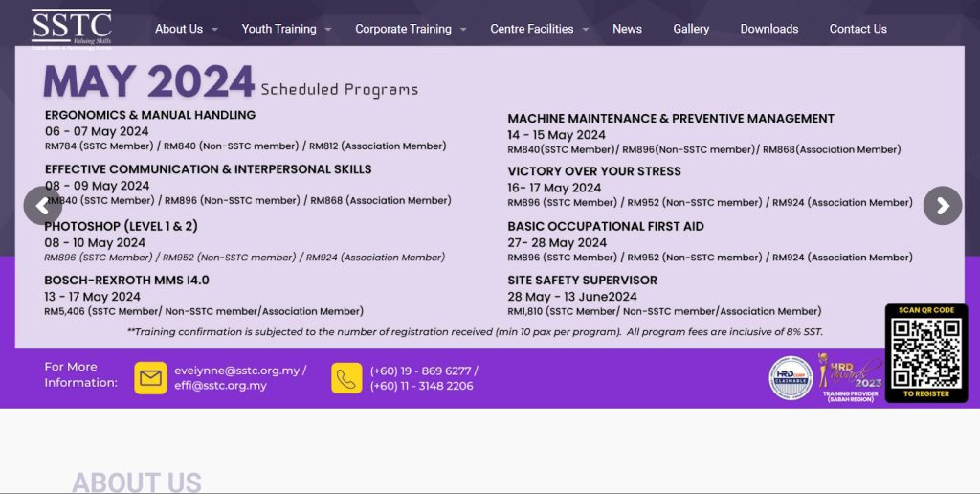The width and height of the screenshot is (980, 494).
Task: Click the HRD Corp Claimable badge
Action: tap(791, 377)
